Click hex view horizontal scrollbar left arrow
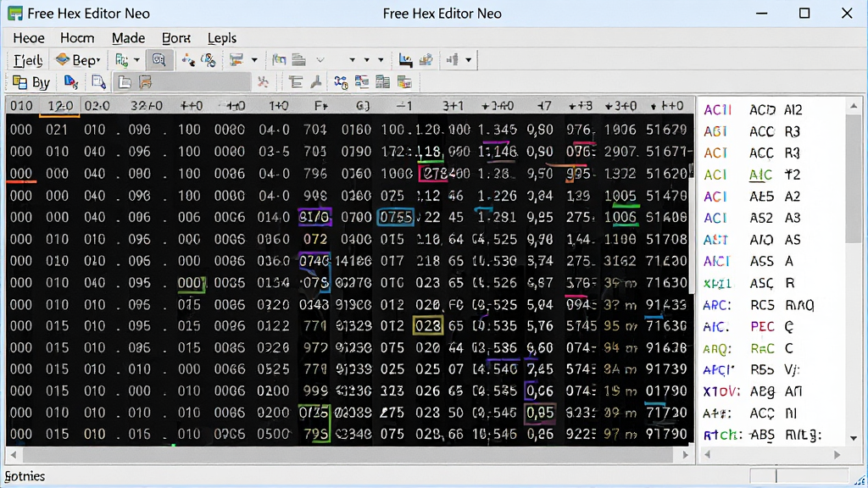 pos(14,455)
